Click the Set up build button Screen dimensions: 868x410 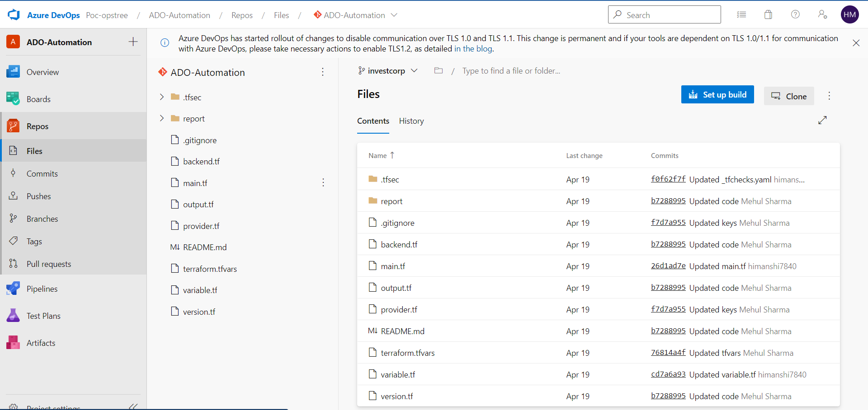(717, 94)
